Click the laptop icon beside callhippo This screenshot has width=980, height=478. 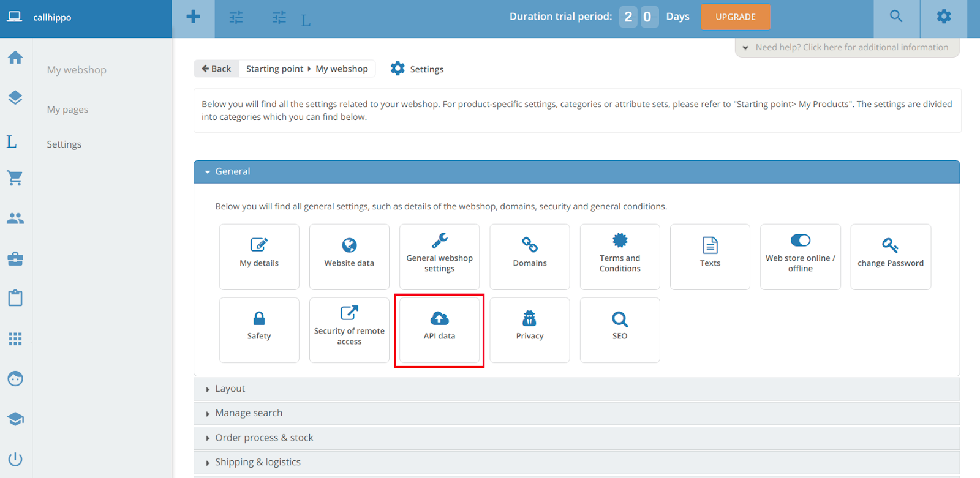tap(14, 17)
